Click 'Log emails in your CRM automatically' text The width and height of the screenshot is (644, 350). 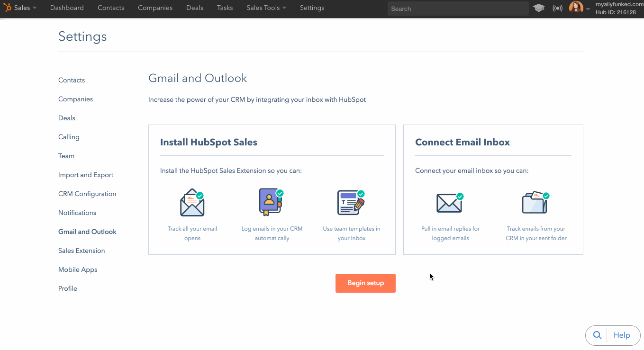[272, 233]
